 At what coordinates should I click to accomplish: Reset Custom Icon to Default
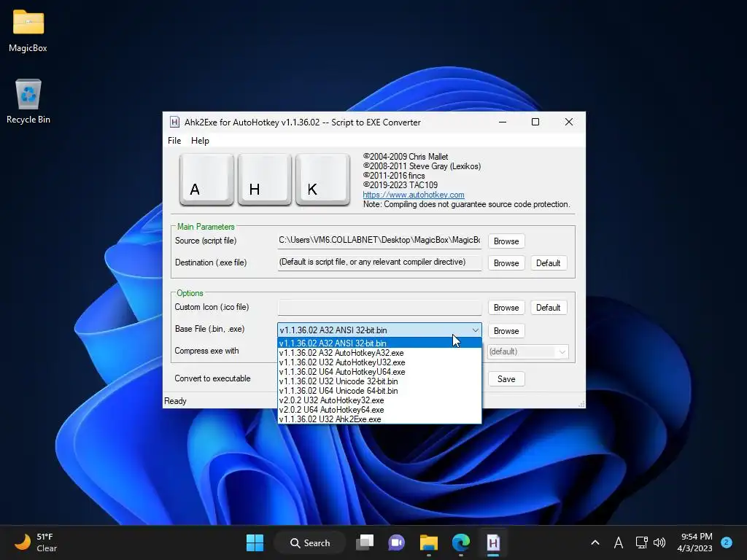549,308
